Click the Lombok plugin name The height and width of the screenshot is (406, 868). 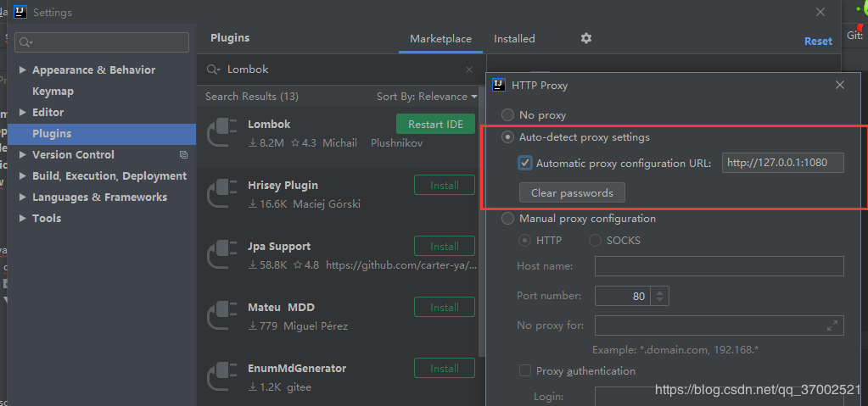pyautogui.click(x=269, y=125)
